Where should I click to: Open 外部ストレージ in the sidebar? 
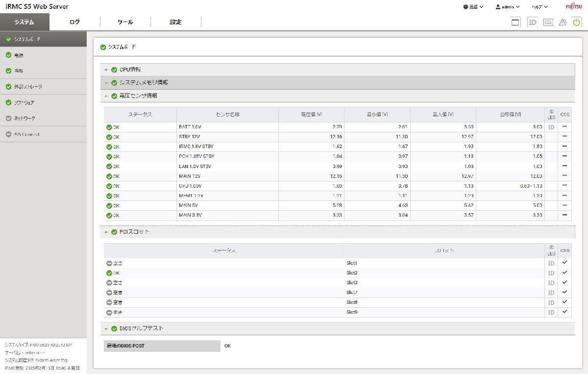28,87
